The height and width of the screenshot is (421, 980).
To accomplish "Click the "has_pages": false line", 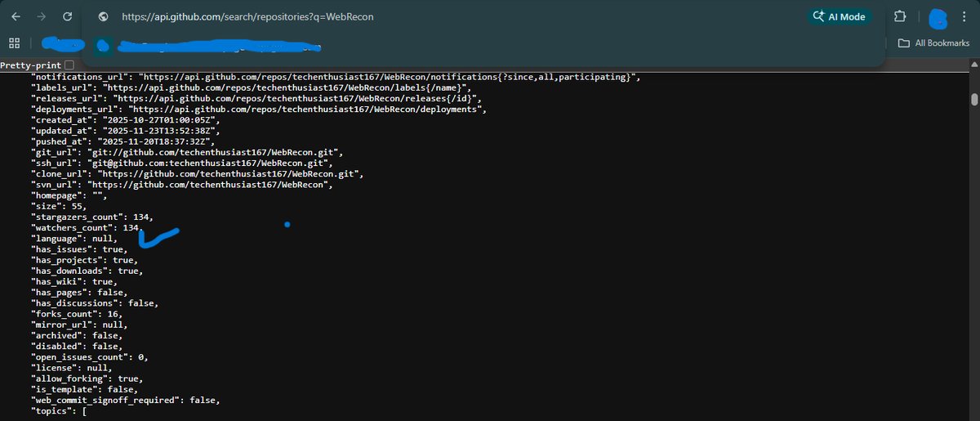I will 78,292.
